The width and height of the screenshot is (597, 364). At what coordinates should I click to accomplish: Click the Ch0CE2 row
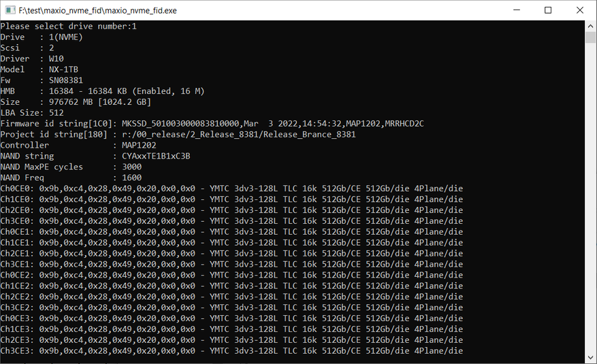pyautogui.click(x=232, y=275)
